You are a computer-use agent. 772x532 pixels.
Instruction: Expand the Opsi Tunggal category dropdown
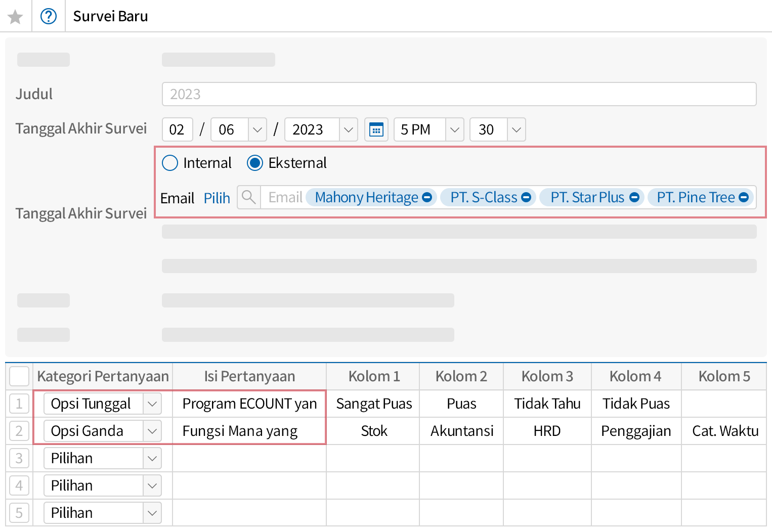[152, 404]
